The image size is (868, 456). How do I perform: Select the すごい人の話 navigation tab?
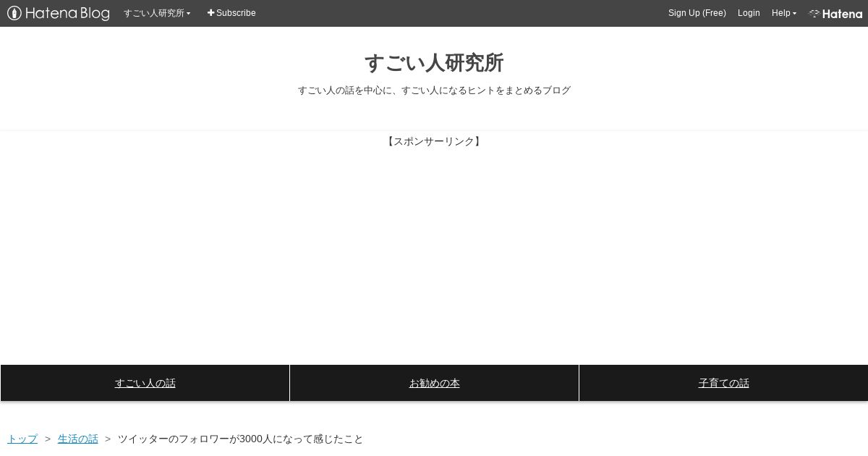pyautogui.click(x=145, y=383)
